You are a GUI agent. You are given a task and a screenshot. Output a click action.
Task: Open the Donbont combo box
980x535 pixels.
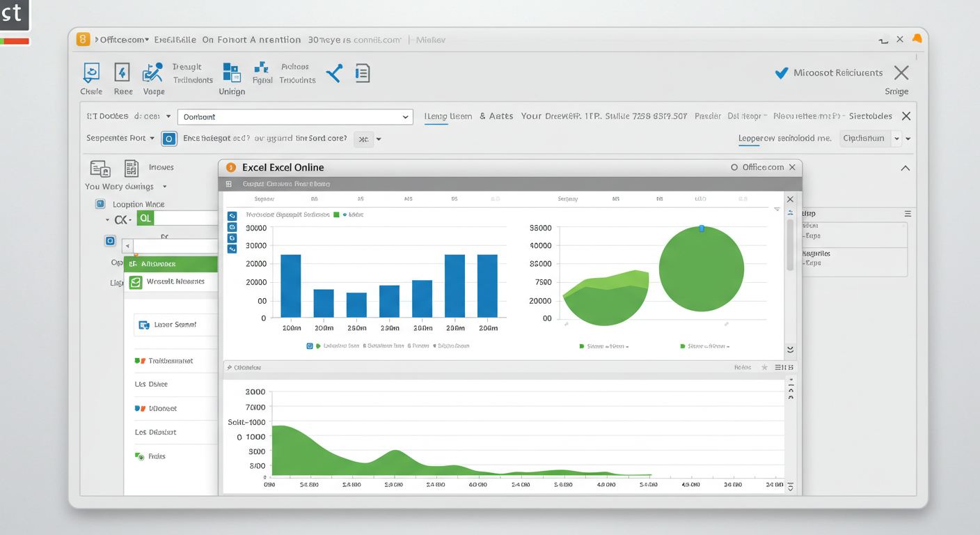pos(295,117)
